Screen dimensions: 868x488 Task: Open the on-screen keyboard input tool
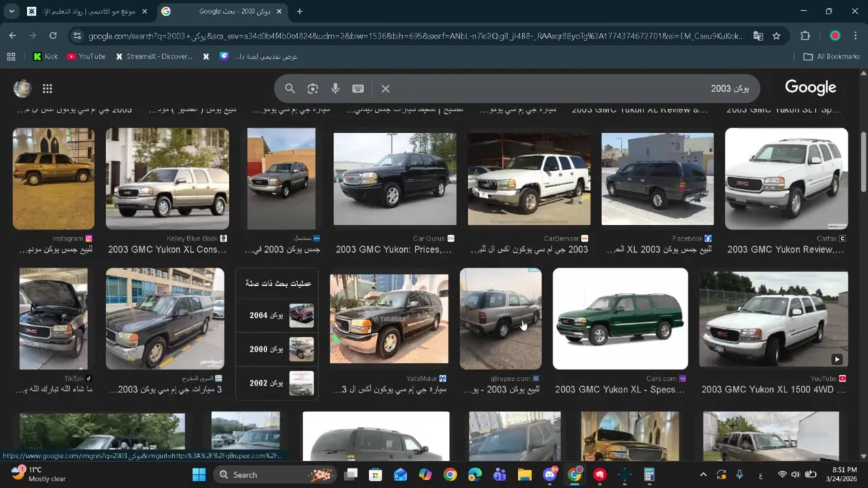point(358,89)
